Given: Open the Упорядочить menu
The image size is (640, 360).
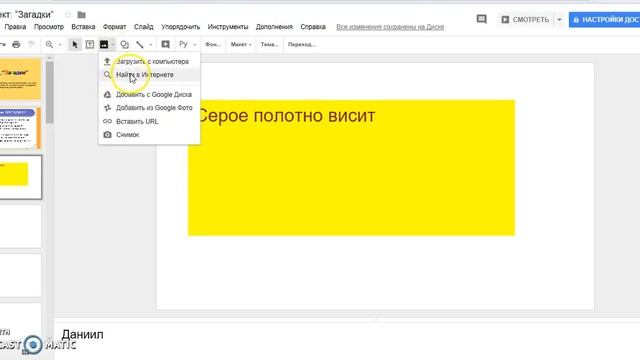Looking at the screenshot, I should (x=180, y=27).
